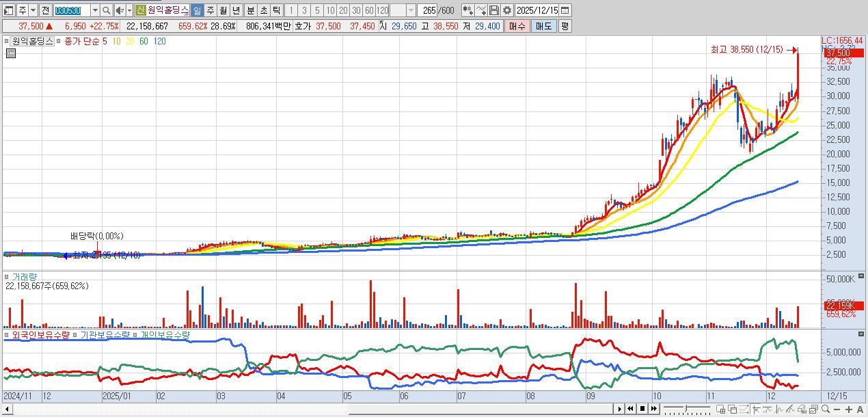Open the chart layout icon at toolbar start
This screenshot has width=868, height=417.
coord(8,10)
